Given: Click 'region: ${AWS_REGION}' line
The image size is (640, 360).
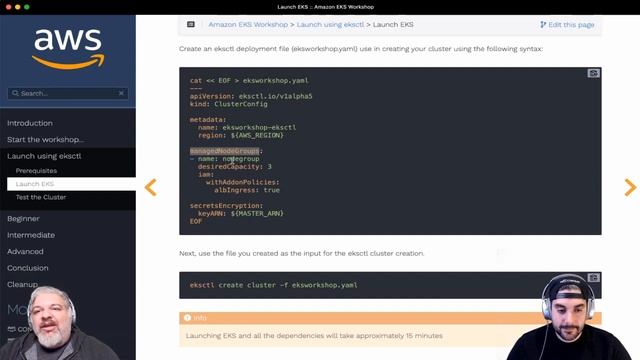Looking at the screenshot, I should point(241,135).
